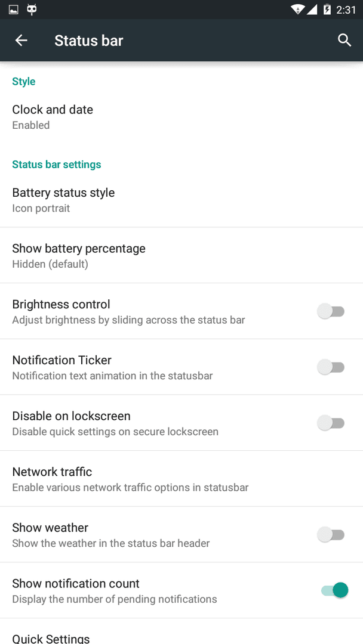
Task: Tap the 2:31 clock in status bar
Action: 346,10
